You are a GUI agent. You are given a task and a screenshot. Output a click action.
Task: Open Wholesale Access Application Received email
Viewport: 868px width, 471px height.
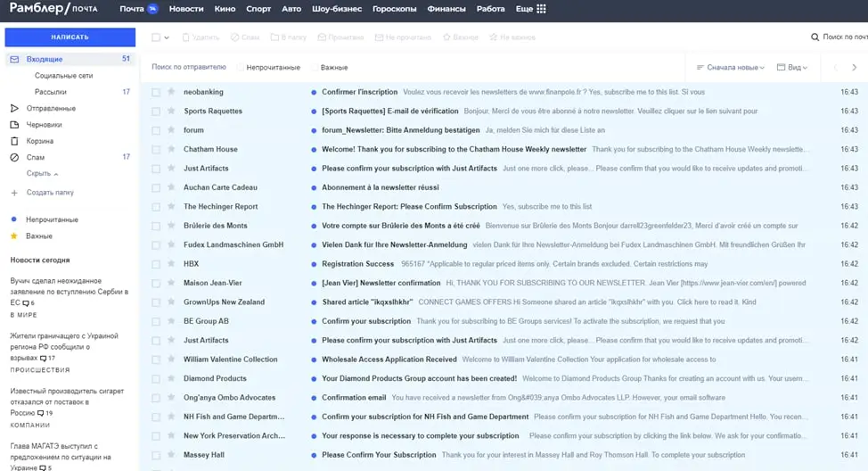pyautogui.click(x=389, y=359)
